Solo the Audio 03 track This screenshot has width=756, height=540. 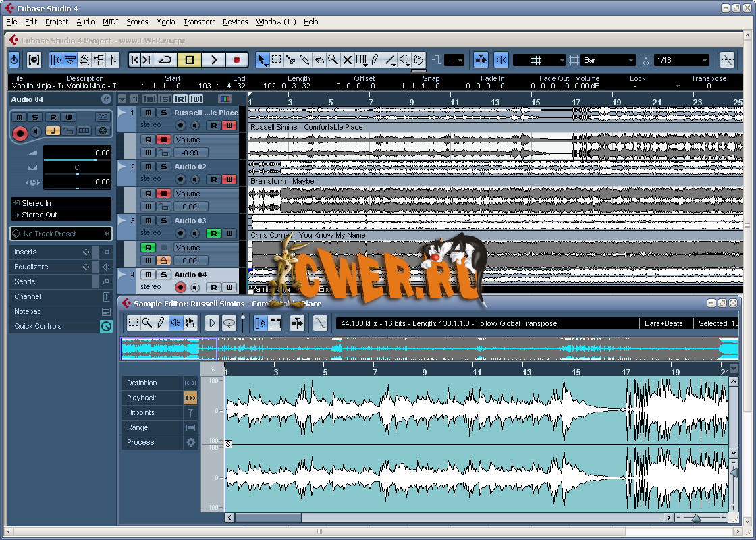point(163,221)
